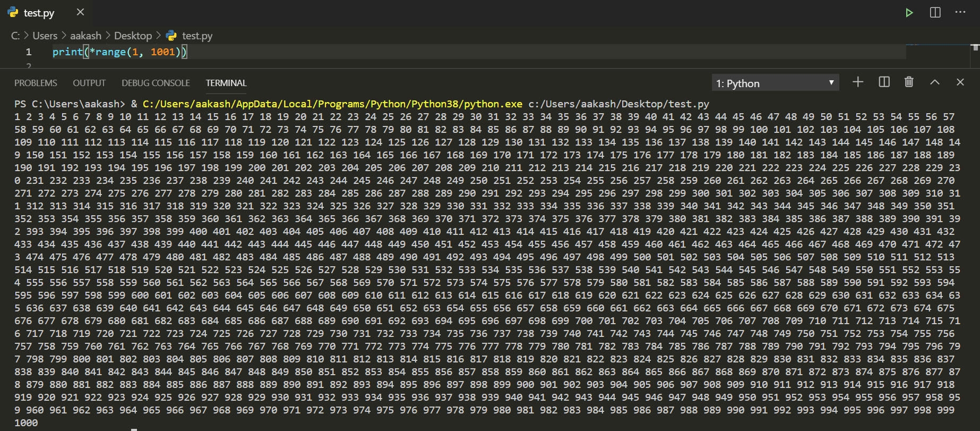Open the DEBUG CONSOLE tab
Viewport: 980px width, 431px height.
point(156,83)
